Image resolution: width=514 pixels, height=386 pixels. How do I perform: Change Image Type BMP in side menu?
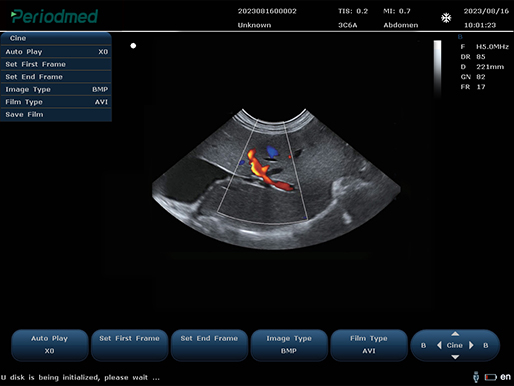click(56, 89)
